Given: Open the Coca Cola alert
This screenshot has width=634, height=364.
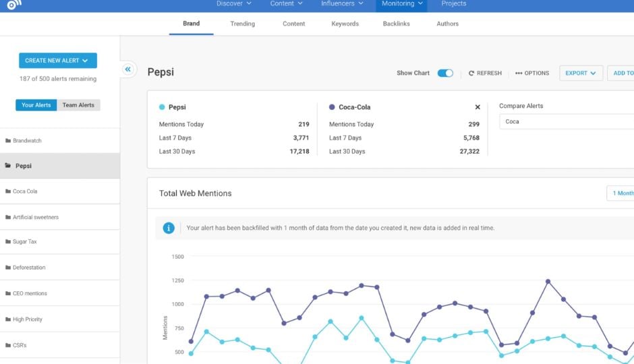Looking at the screenshot, I should pos(60,191).
